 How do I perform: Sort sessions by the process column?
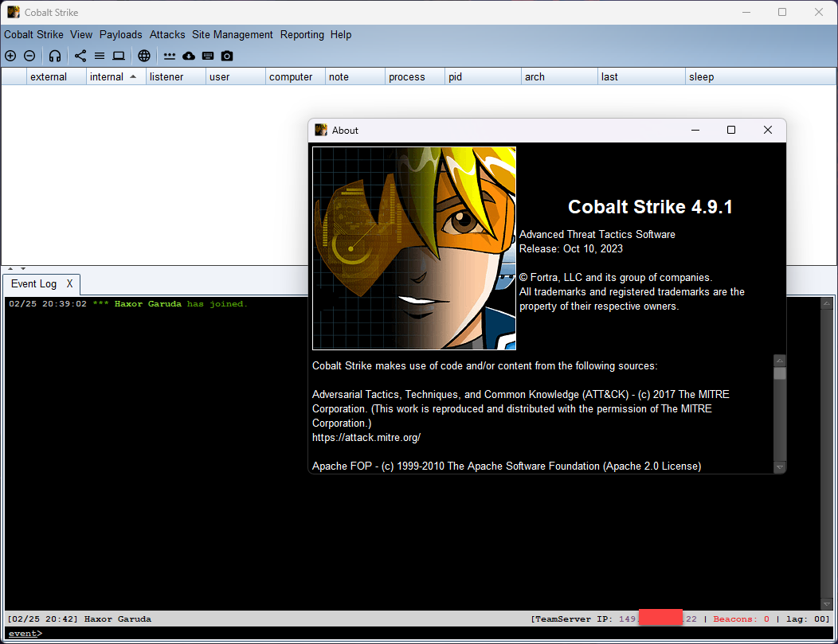pyautogui.click(x=415, y=77)
